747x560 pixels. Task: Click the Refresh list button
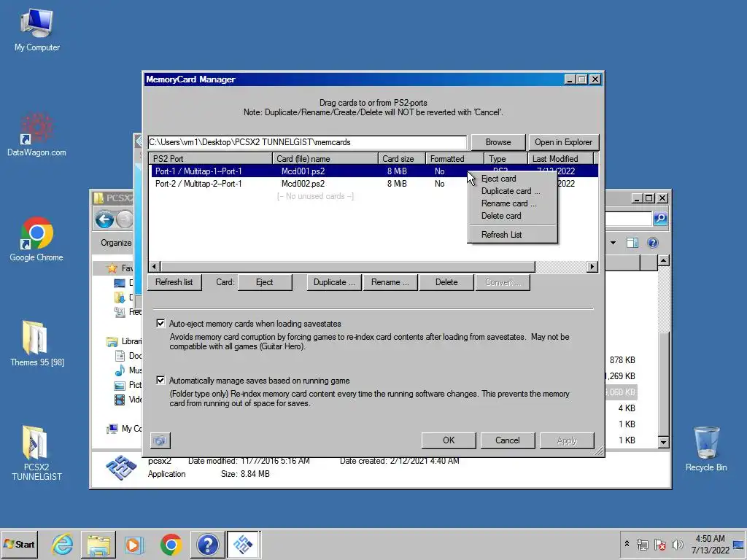coord(174,282)
